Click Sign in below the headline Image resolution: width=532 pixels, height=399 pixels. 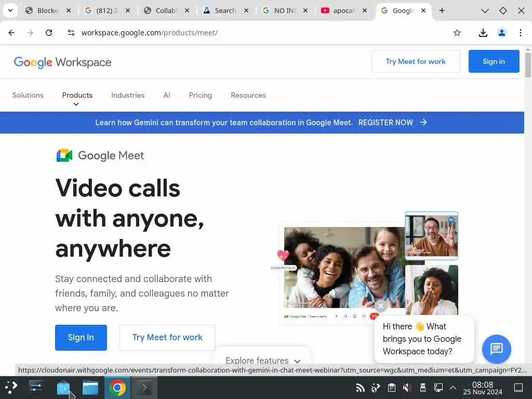[x=81, y=337]
